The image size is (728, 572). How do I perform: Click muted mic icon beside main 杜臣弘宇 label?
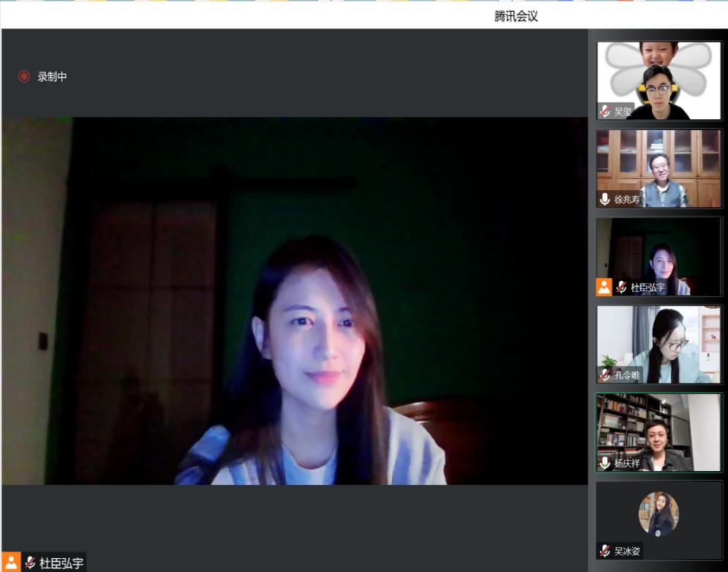pyautogui.click(x=30, y=562)
